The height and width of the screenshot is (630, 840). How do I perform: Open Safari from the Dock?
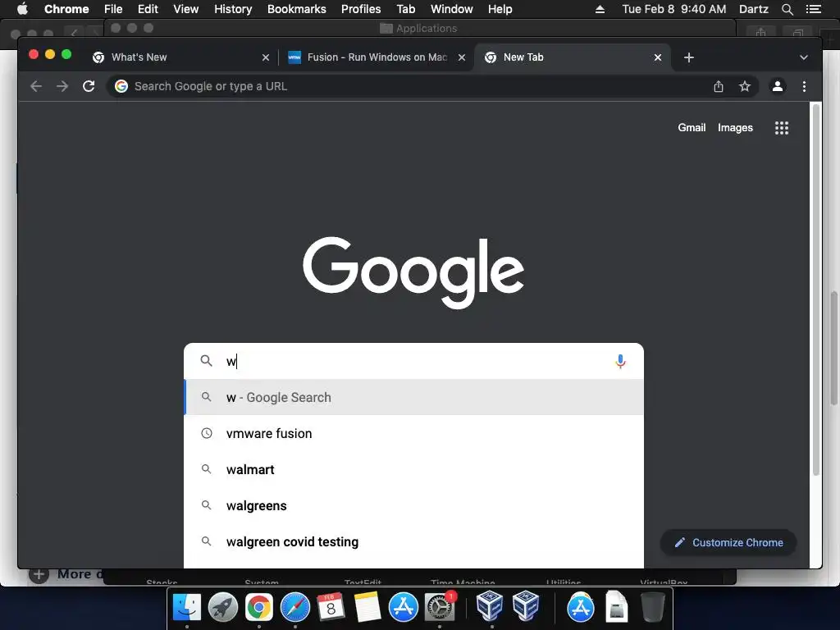pyautogui.click(x=295, y=608)
